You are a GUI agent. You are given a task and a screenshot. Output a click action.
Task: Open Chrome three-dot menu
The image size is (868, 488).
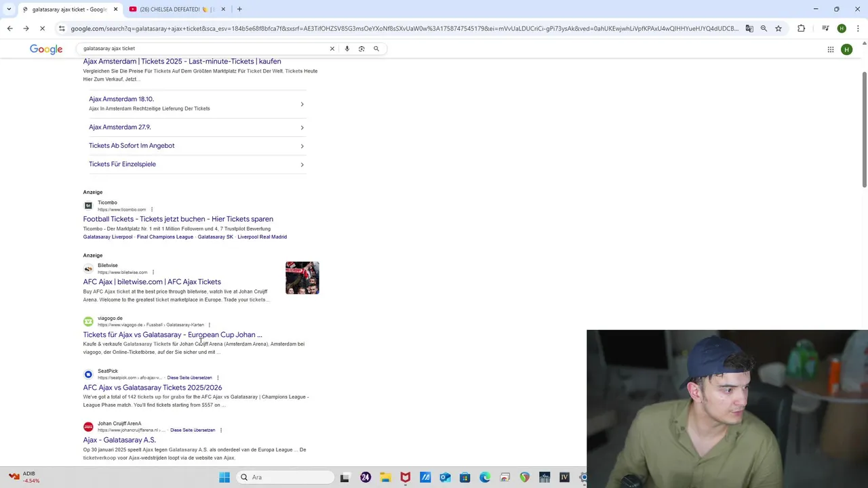(x=858, y=28)
